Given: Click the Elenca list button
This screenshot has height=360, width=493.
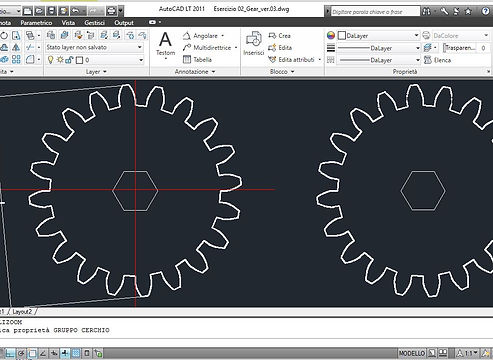Looking at the screenshot, I should point(438,60).
